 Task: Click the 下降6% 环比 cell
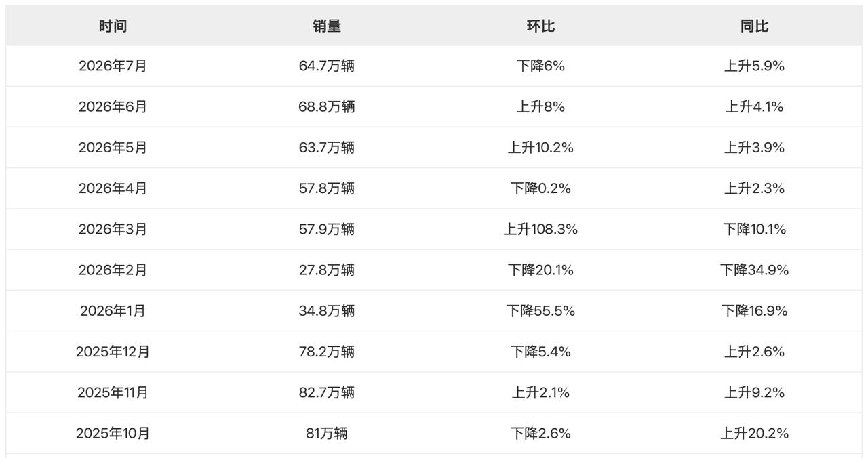540,66
